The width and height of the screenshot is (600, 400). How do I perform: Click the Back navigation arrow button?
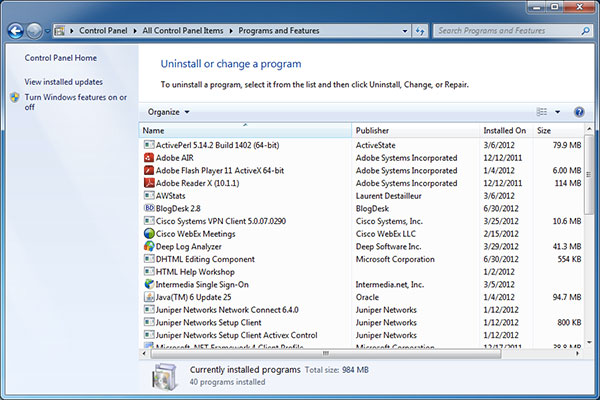[15, 31]
